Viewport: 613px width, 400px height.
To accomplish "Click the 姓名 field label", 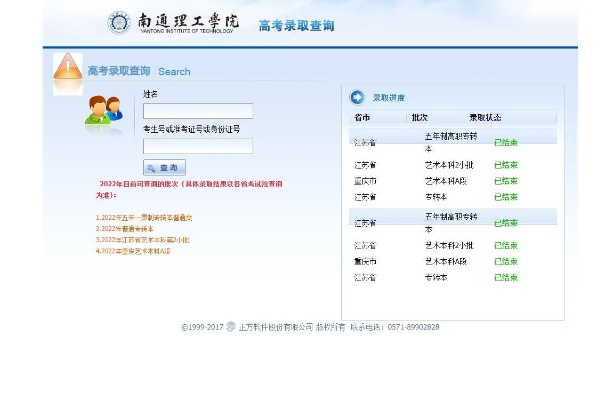I will point(150,94).
